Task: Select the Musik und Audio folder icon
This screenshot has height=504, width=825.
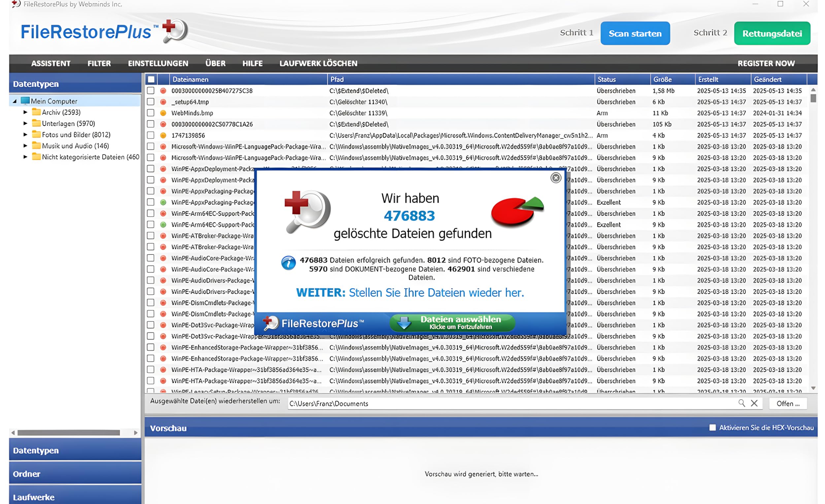Action: click(36, 145)
